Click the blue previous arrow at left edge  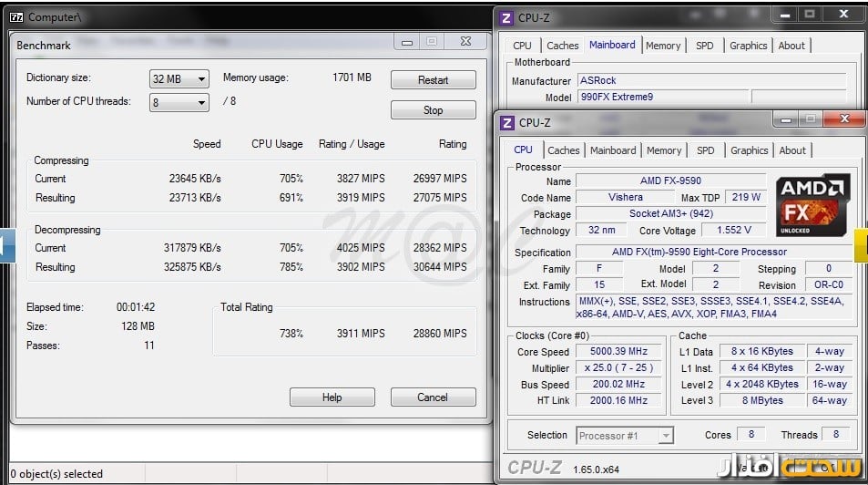click(7, 245)
